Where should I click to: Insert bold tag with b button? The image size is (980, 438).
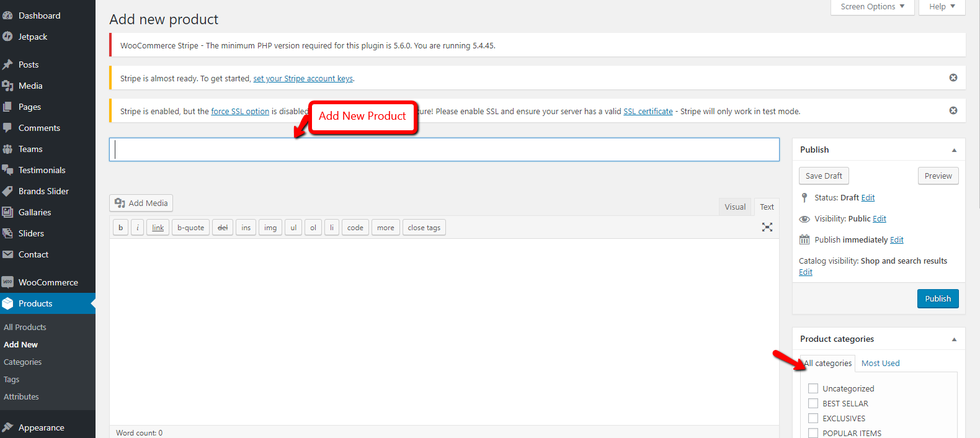click(120, 228)
